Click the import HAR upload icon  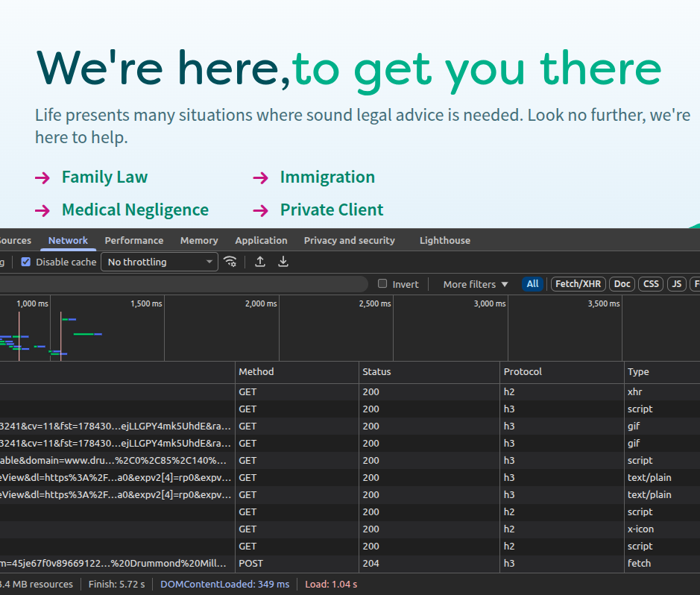[x=260, y=262]
